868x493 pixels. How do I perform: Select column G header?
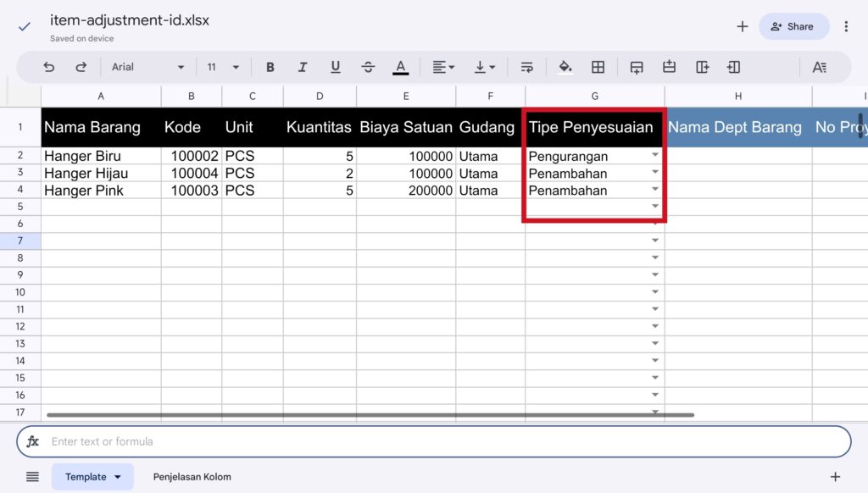tap(594, 97)
